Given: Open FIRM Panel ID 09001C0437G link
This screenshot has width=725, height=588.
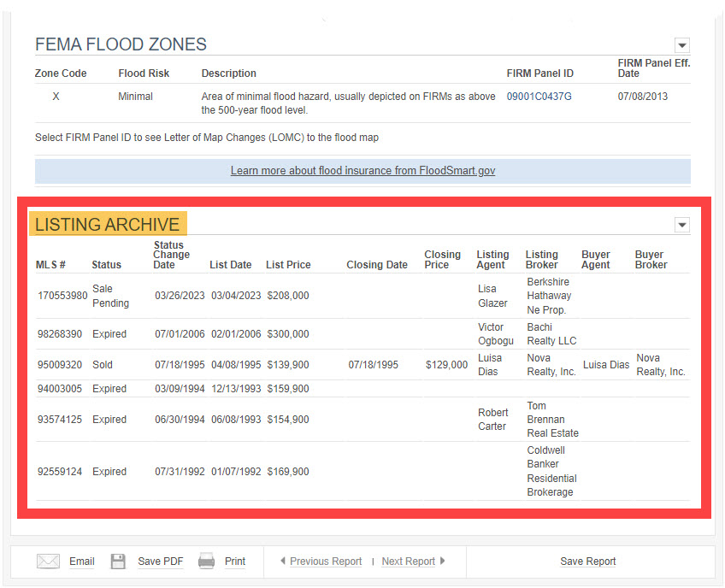Looking at the screenshot, I should (x=539, y=97).
